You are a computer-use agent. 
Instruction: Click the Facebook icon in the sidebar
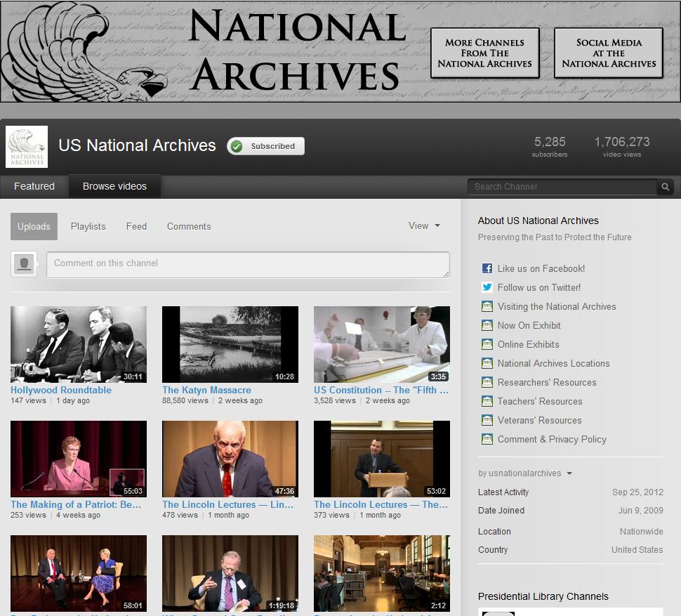click(487, 268)
